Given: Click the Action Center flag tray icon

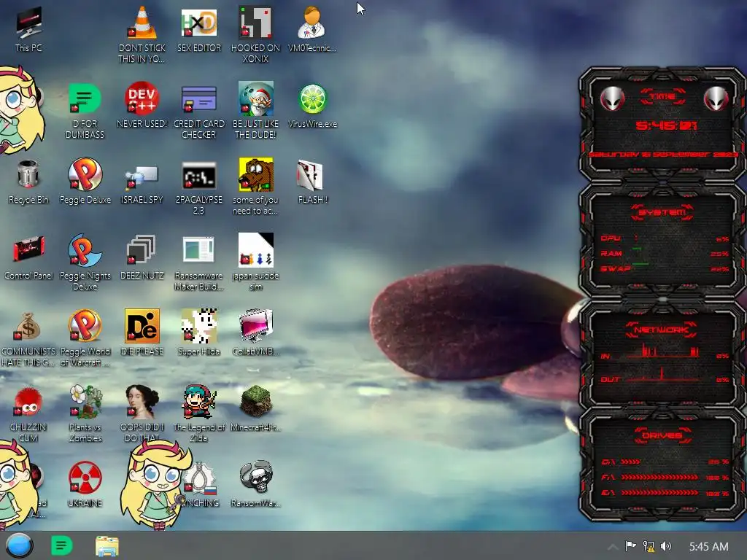Looking at the screenshot, I should point(630,546).
